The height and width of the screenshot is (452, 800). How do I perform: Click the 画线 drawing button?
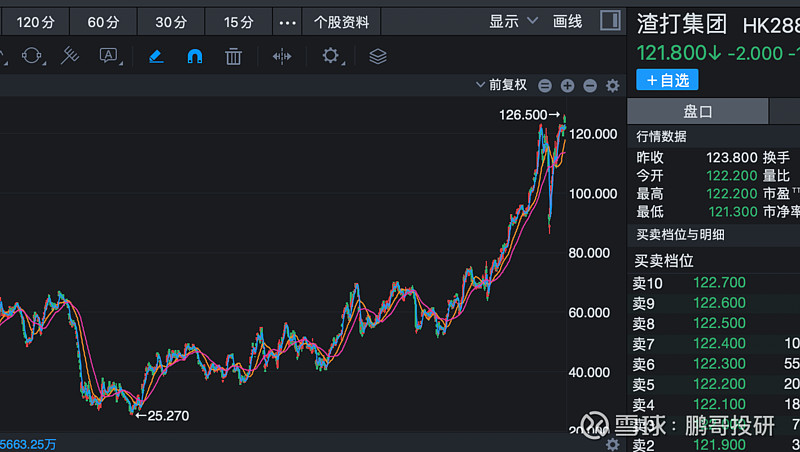point(567,21)
